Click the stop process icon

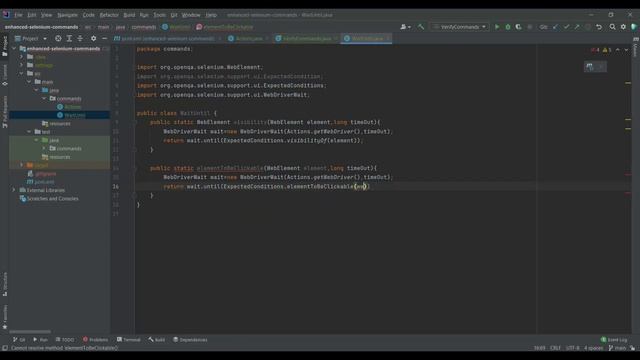[530, 27]
